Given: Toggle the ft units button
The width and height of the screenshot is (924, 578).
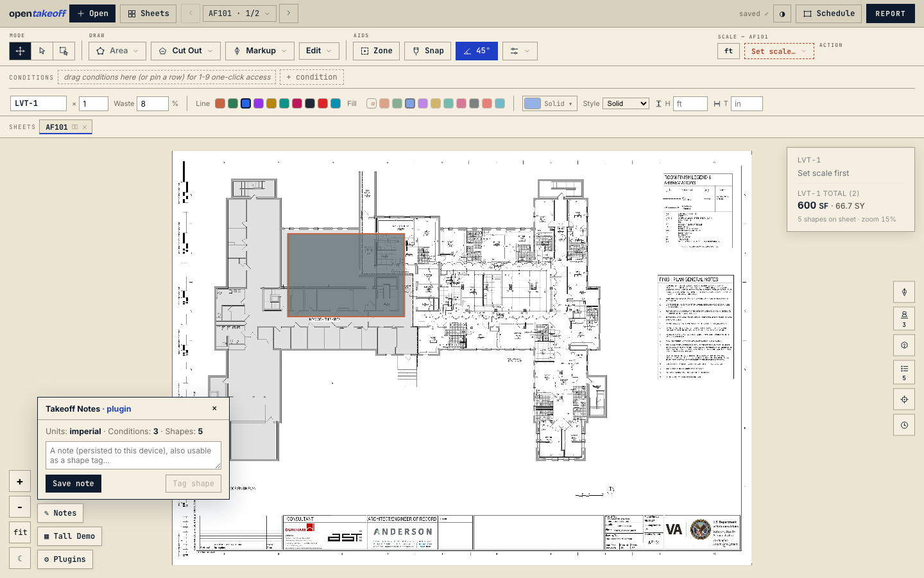Looking at the screenshot, I should point(728,51).
